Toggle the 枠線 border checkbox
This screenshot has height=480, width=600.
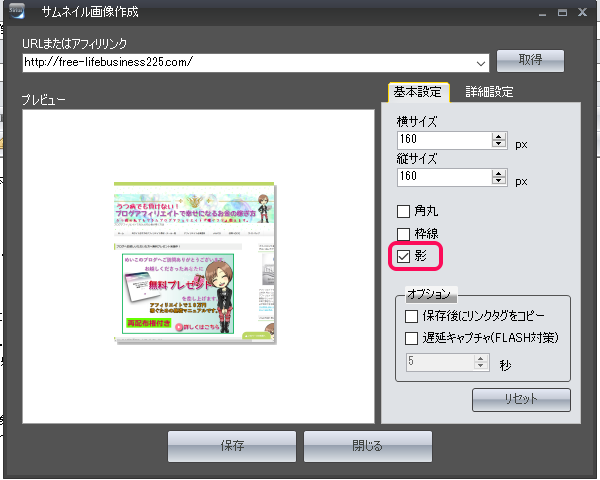[x=404, y=234]
